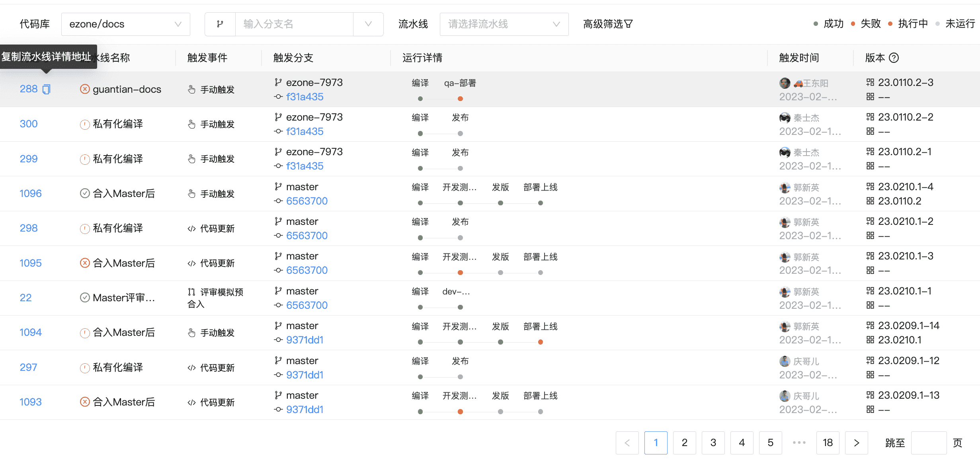Viewport: 980px width, 460px height.
Task: Open pipeline run number 1095
Action: 30,263
